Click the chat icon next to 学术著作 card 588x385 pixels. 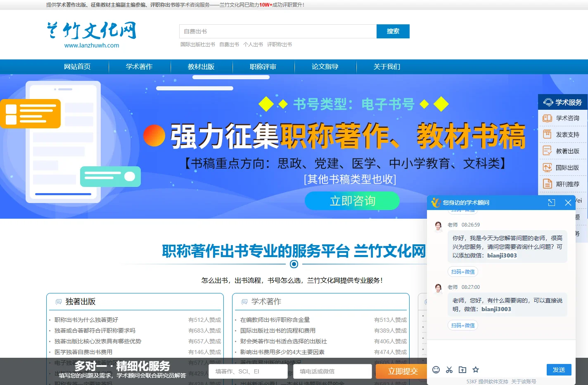[x=244, y=302]
